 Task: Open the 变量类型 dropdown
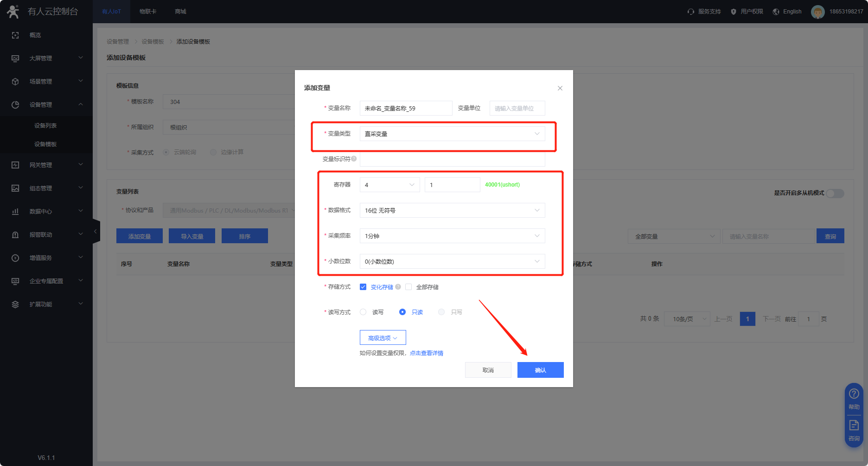click(x=452, y=134)
